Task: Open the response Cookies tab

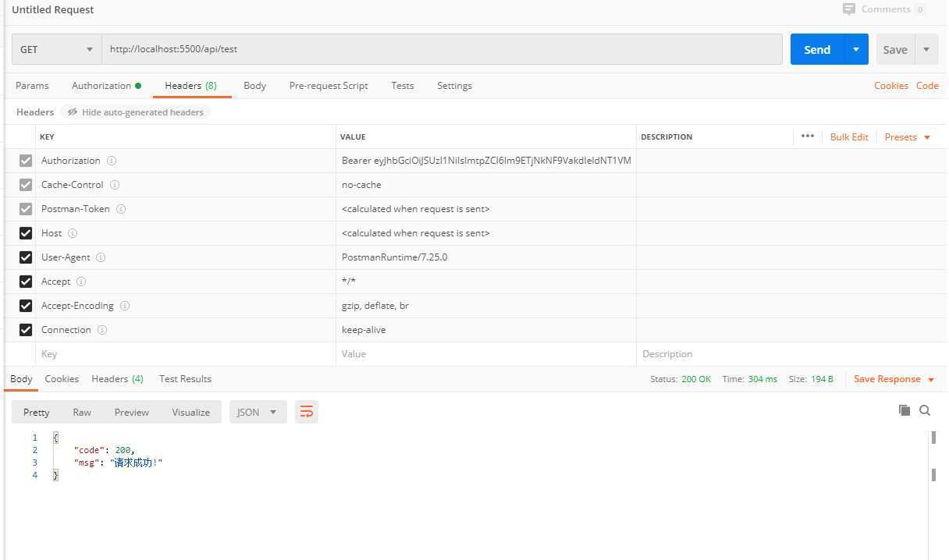Action: 62,379
